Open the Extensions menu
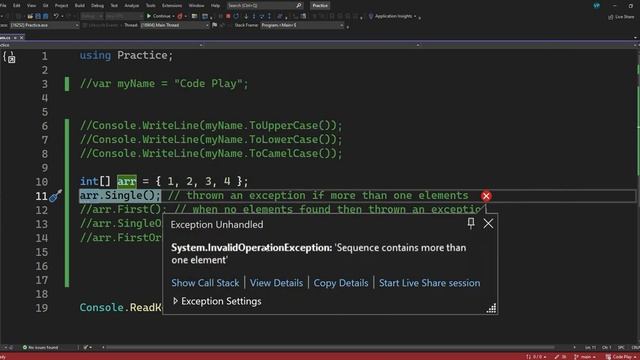This screenshot has height=360, width=640. point(172,6)
